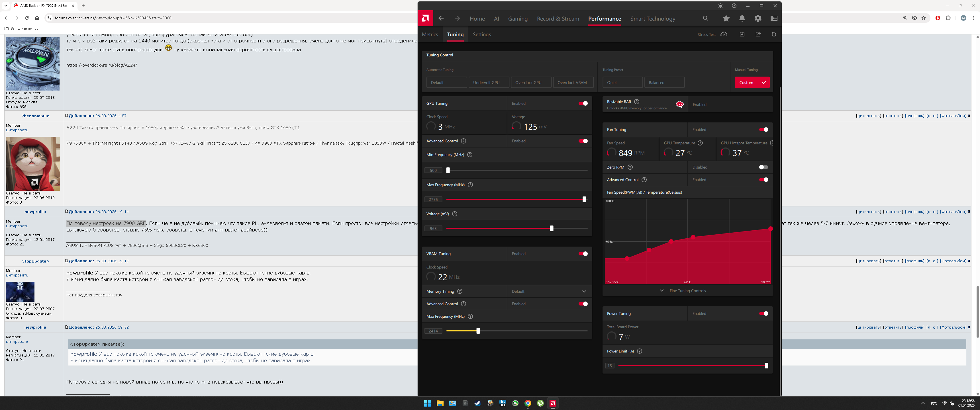Toggle Fan Tuning Advanced Control switch

pos(763,180)
